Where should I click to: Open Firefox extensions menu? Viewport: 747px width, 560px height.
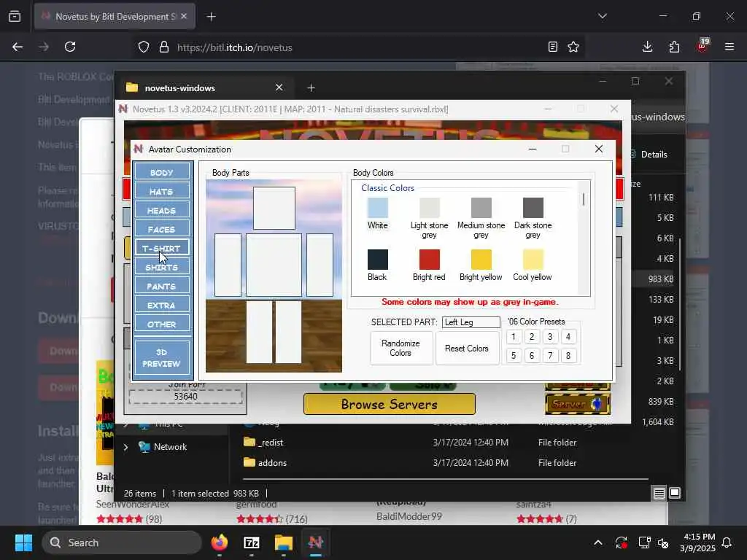point(674,47)
